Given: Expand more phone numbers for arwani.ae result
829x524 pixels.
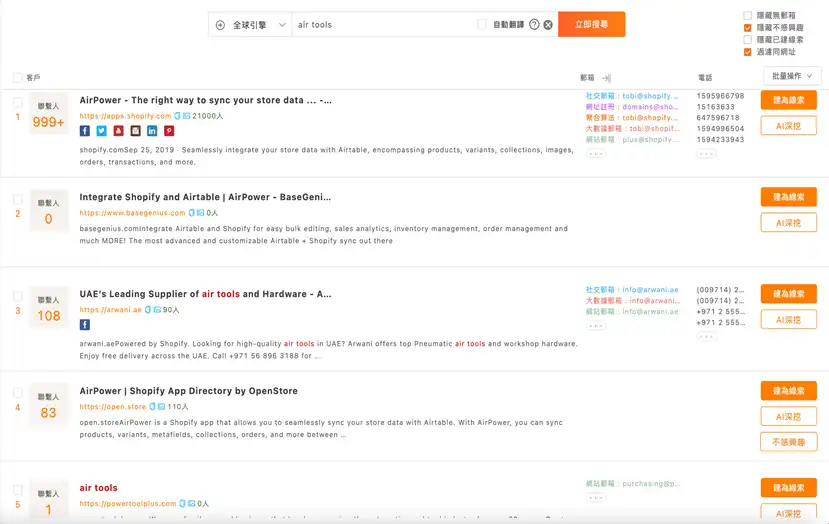Looking at the screenshot, I should click(706, 336).
